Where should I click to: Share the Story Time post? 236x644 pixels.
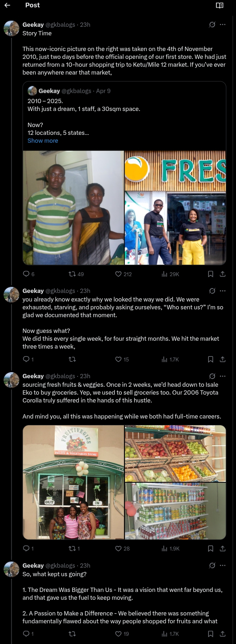(222, 274)
